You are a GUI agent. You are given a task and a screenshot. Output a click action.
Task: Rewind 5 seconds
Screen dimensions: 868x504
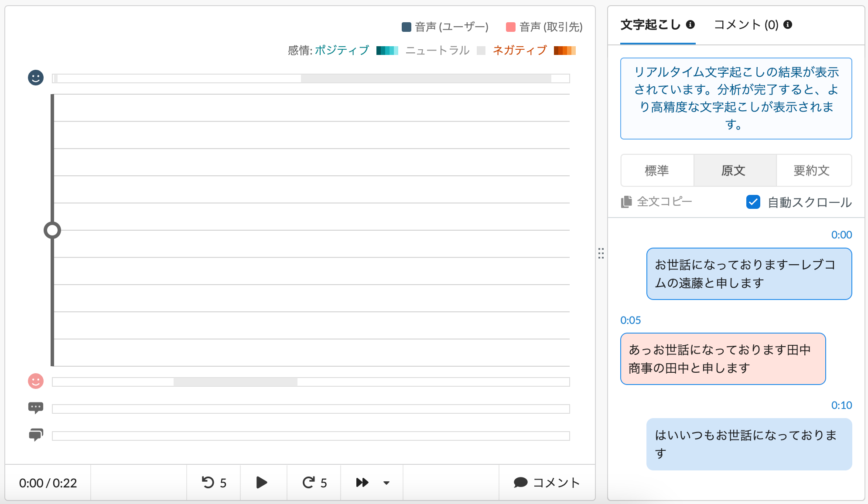[214, 483]
